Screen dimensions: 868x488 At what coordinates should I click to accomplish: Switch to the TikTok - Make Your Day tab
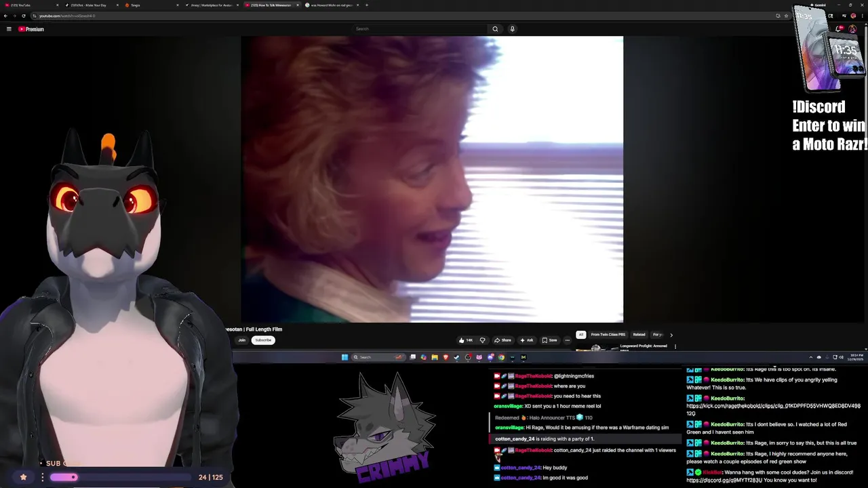(x=90, y=5)
